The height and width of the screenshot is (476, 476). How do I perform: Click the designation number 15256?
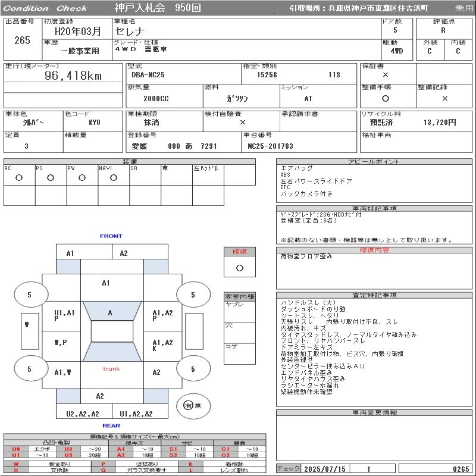pyautogui.click(x=267, y=75)
